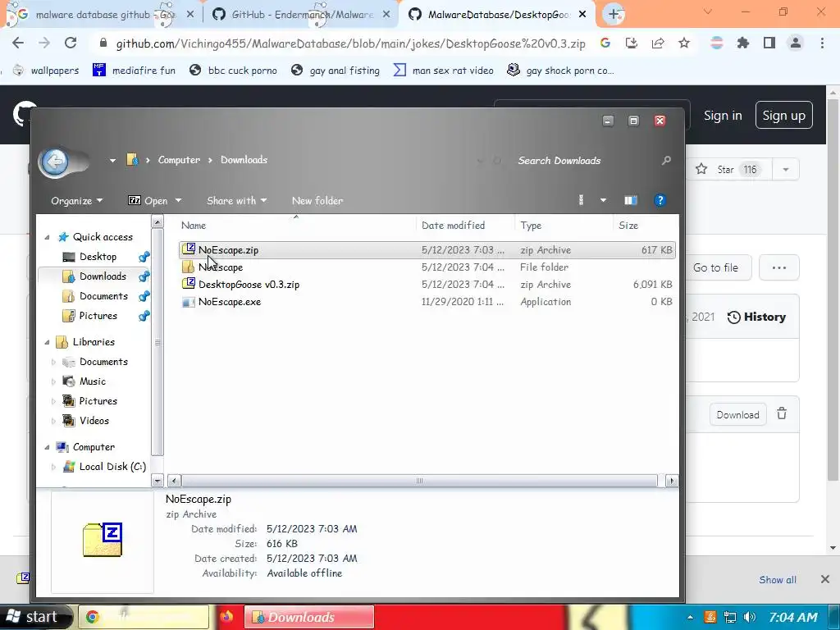Collapse the Quick access tree node

[x=47, y=237]
